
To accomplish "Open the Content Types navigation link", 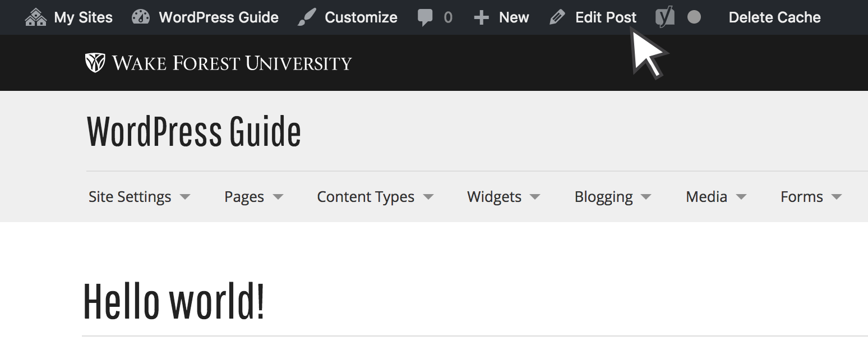I will click(x=366, y=197).
